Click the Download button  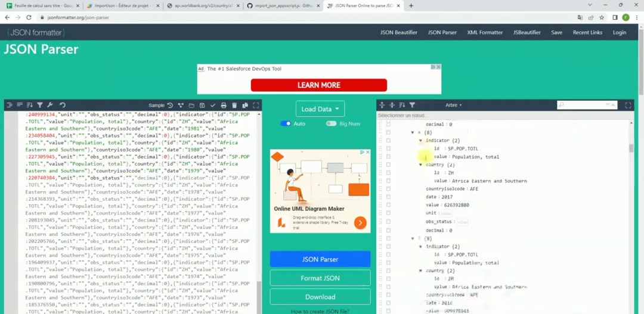pos(320,297)
